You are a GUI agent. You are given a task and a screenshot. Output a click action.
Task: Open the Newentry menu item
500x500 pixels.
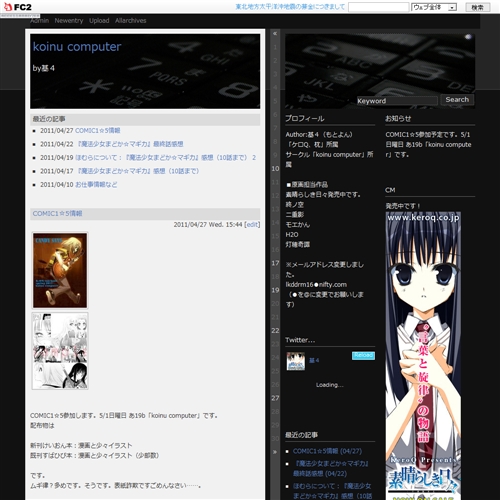69,21
